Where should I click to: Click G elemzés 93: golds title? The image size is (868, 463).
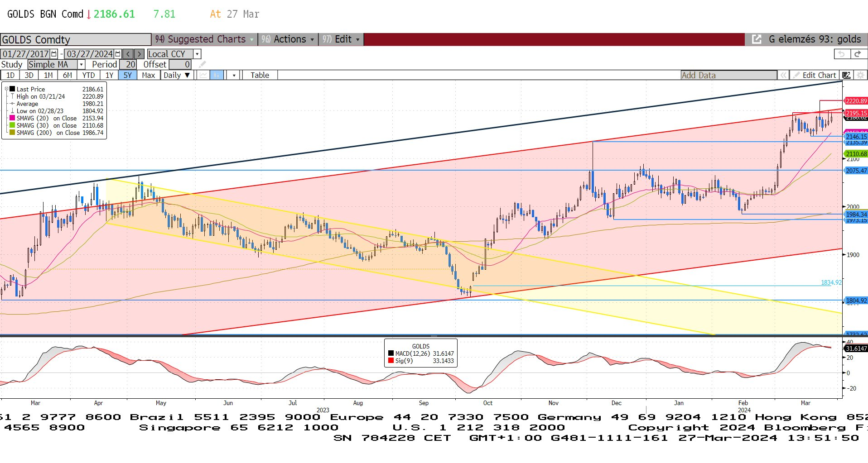tap(815, 39)
